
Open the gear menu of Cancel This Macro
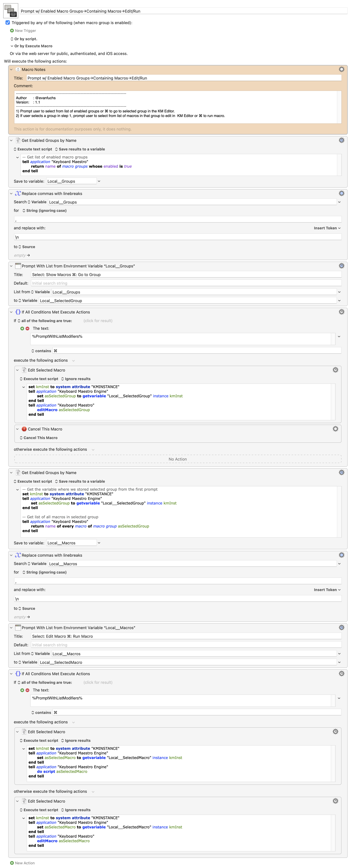tap(335, 429)
